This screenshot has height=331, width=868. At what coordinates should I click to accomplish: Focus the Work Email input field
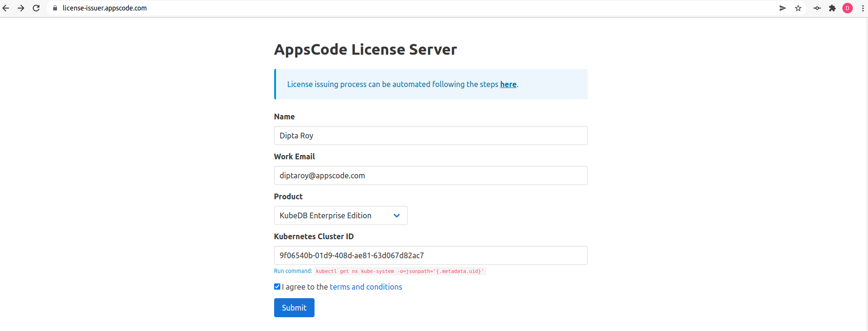pyautogui.click(x=430, y=175)
